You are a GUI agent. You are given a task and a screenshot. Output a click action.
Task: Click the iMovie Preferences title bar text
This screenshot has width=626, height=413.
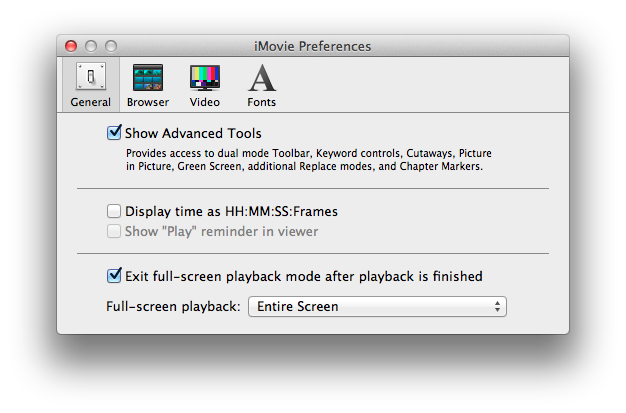coord(313,46)
